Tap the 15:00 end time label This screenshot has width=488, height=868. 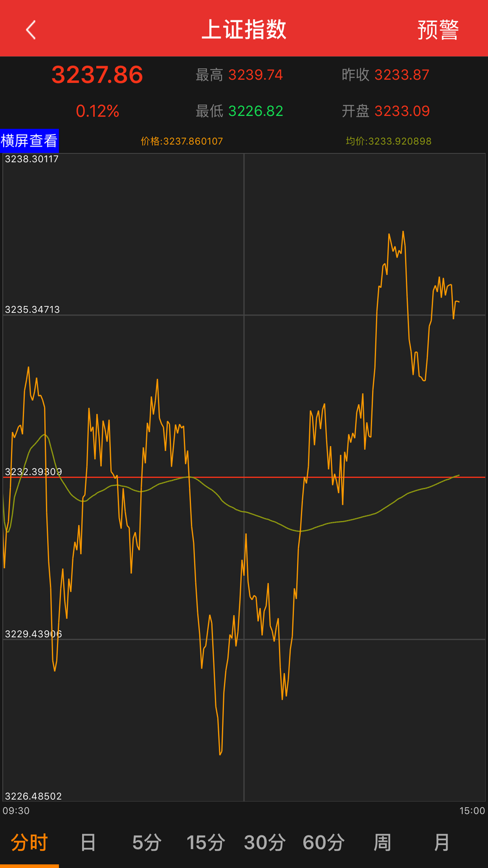click(472, 811)
